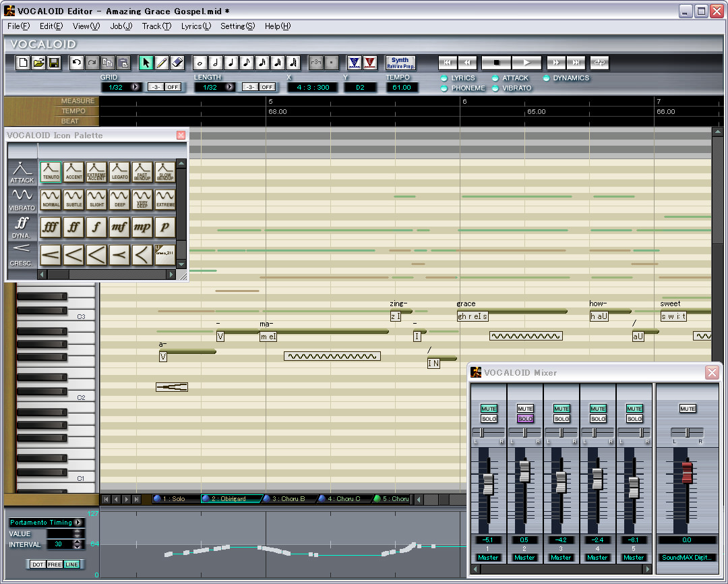Choose the whole note length
This screenshot has width=728, height=584.
(x=200, y=63)
